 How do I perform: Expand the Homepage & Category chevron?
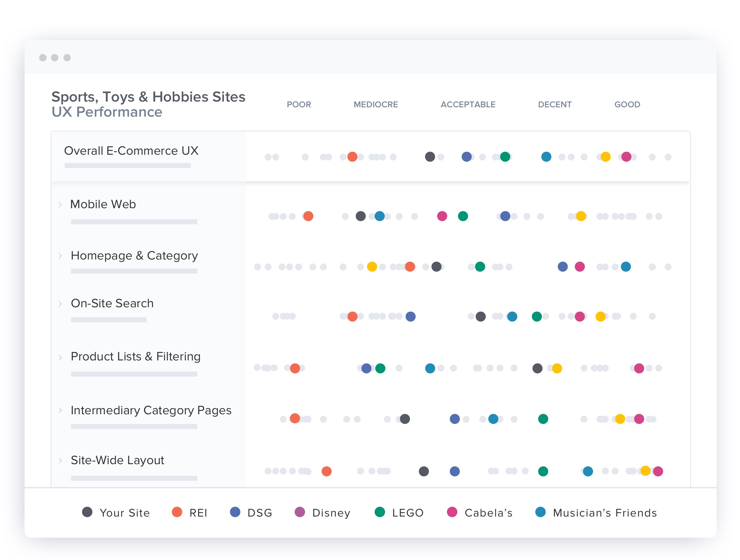pyautogui.click(x=60, y=256)
